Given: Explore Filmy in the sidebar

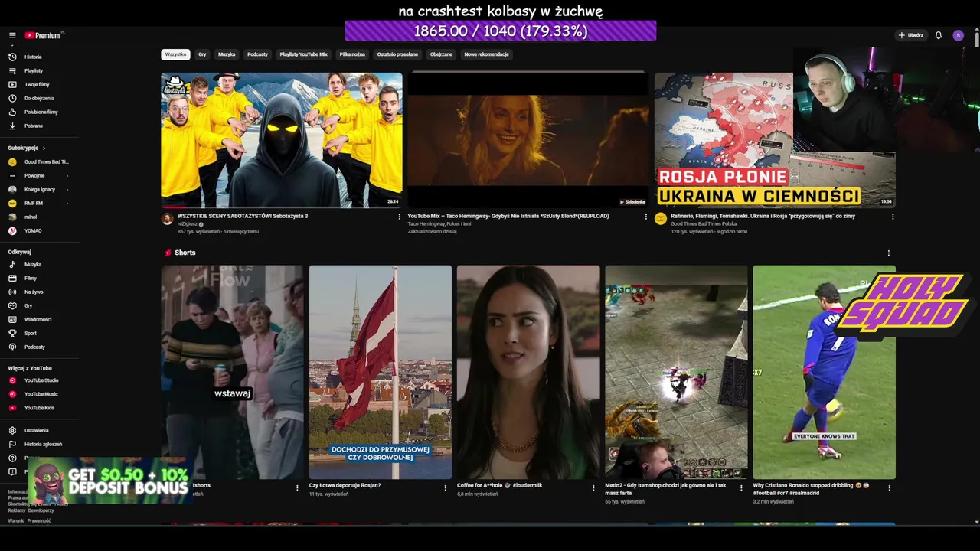Looking at the screenshot, I should pyautogui.click(x=31, y=278).
